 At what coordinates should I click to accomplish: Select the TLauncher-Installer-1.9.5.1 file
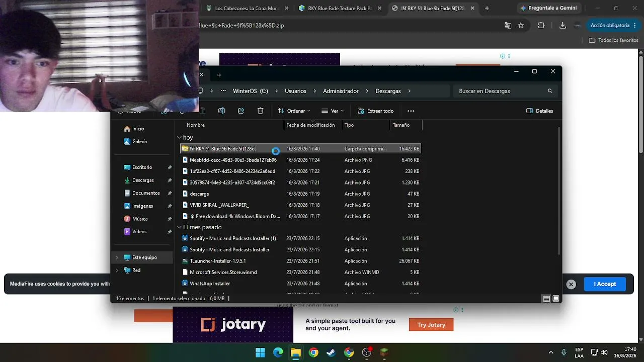point(300,261)
